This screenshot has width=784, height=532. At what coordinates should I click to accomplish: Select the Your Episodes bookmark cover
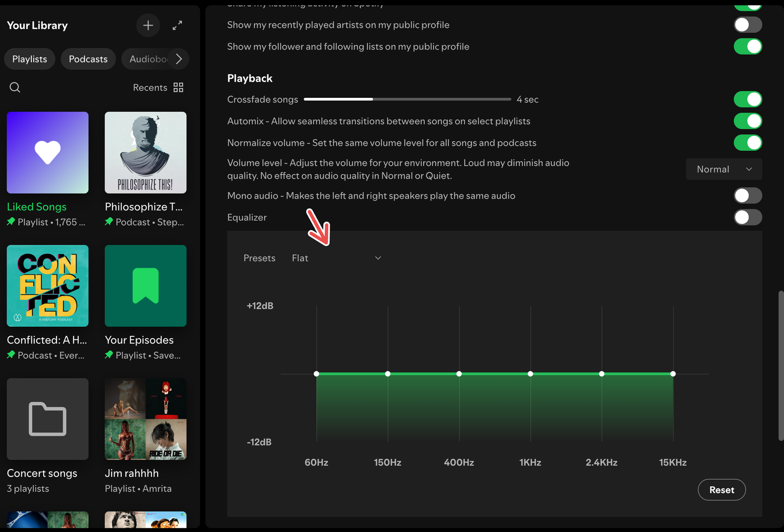[x=145, y=285]
